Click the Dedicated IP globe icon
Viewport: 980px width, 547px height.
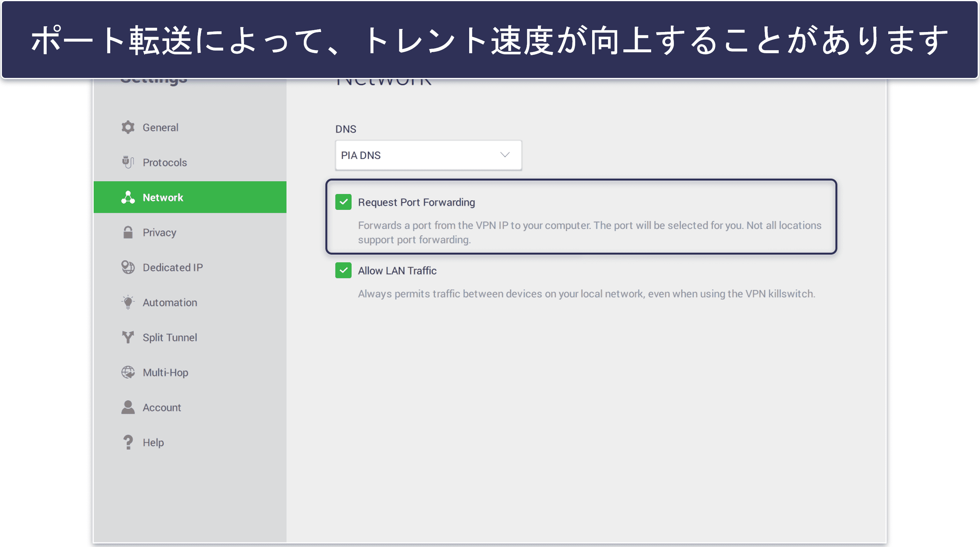click(128, 267)
